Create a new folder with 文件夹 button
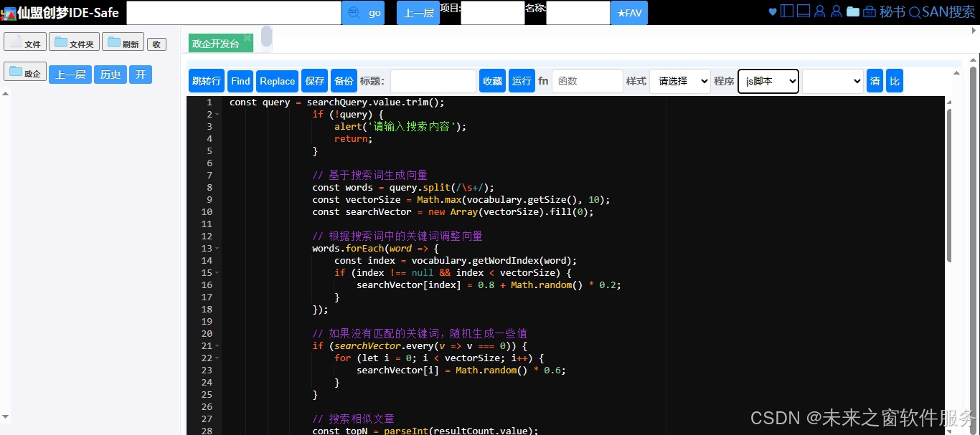This screenshot has height=435, width=980. click(74, 42)
